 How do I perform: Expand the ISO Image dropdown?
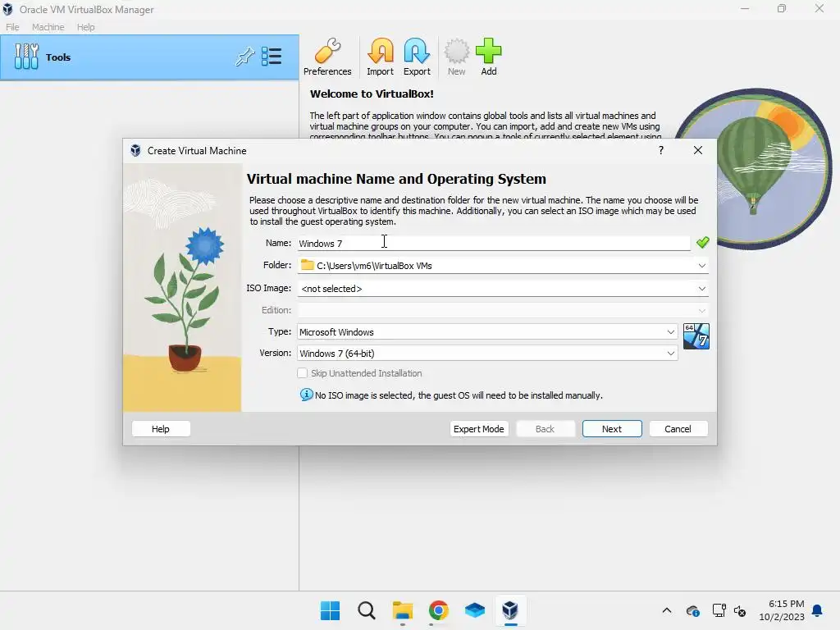coord(701,288)
